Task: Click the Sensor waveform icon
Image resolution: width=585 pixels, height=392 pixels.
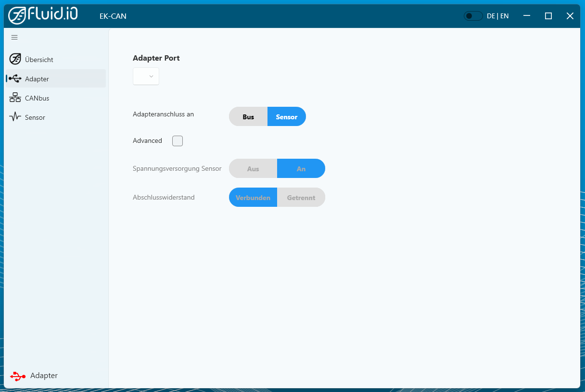Action: (15, 117)
